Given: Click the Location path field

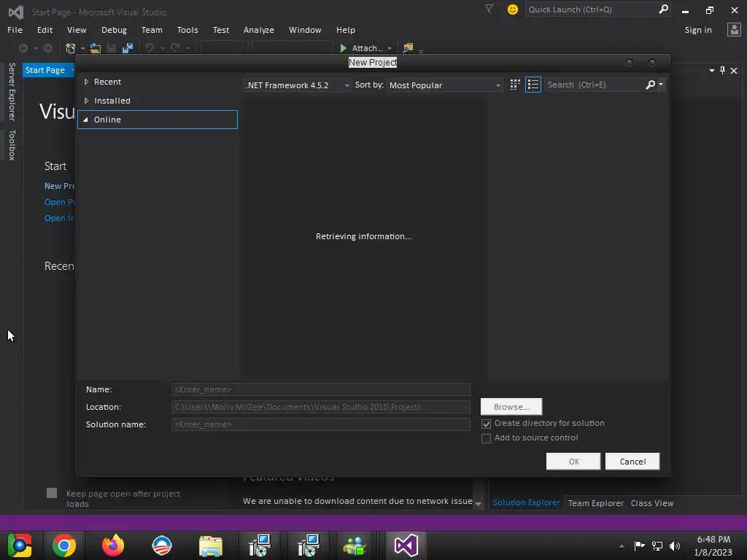Looking at the screenshot, I should [x=321, y=407].
